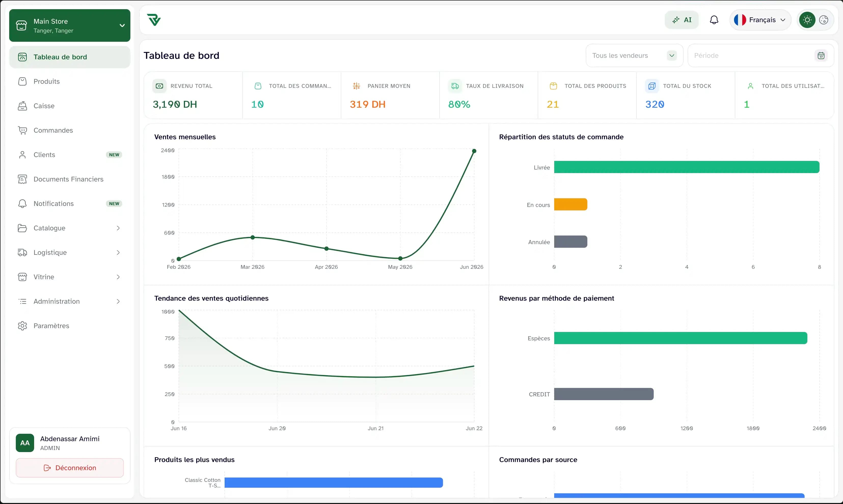Click the French flag icon
This screenshot has width=843, height=504.
(740, 20)
